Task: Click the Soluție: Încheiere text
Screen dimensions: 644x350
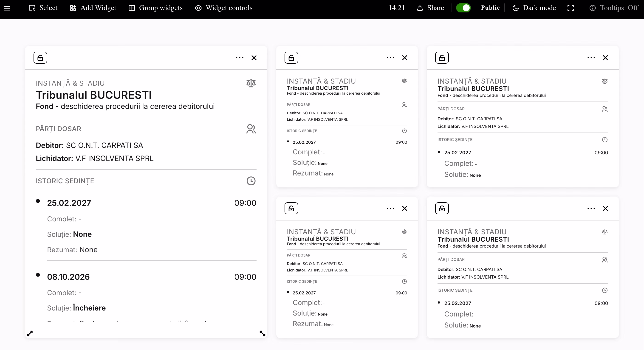Action: pos(76,308)
